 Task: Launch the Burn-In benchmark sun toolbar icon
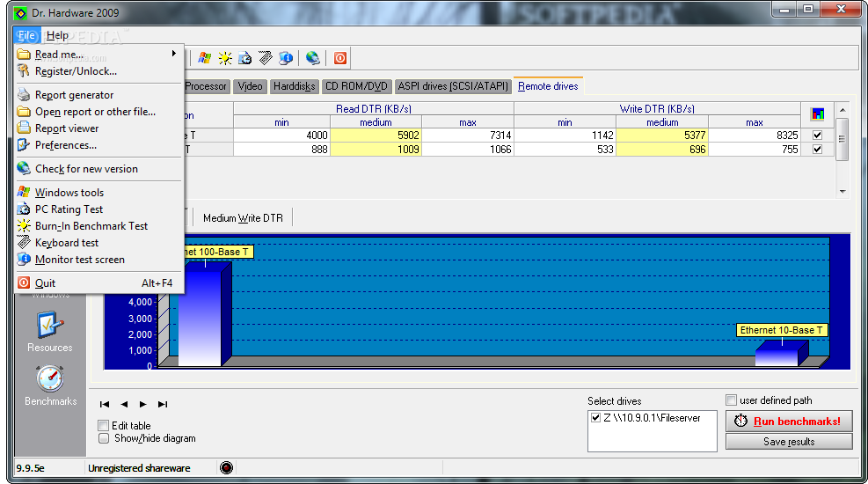point(225,57)
